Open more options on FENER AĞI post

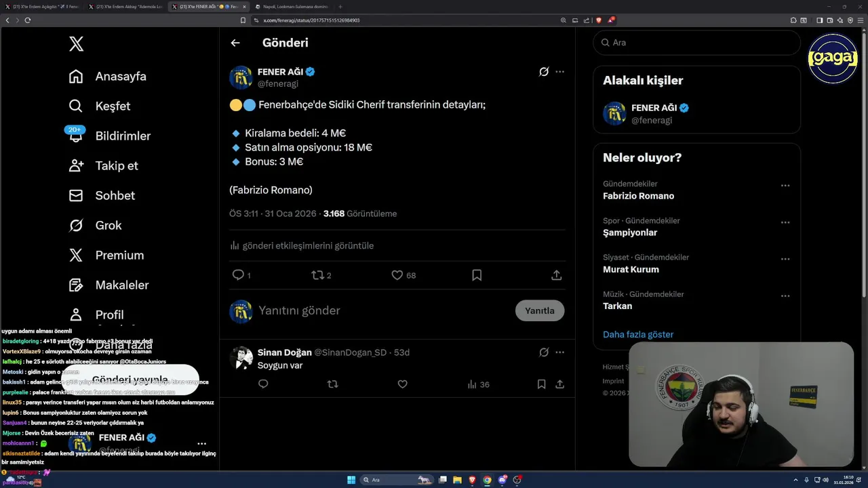(x=559, y=71)
